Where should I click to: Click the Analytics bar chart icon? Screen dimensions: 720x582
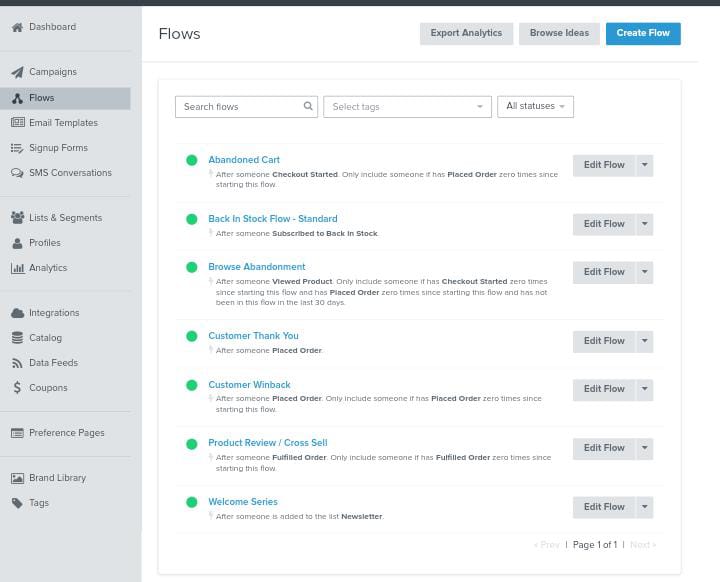[x=17, y=268]
